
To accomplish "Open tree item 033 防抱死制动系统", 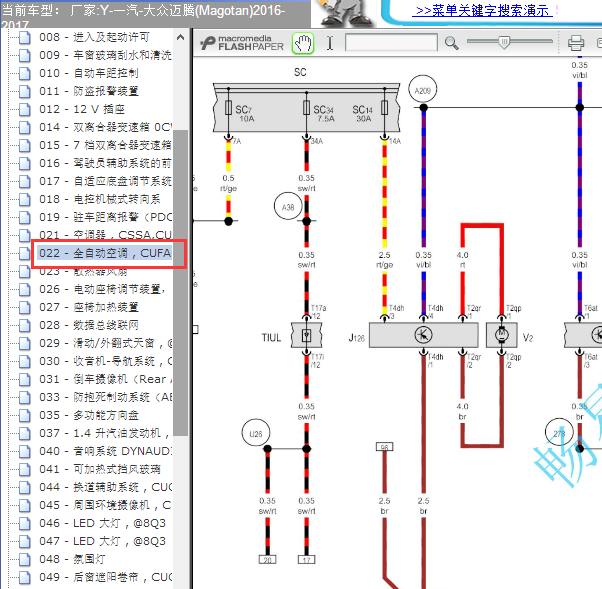I will coord(105,397).
